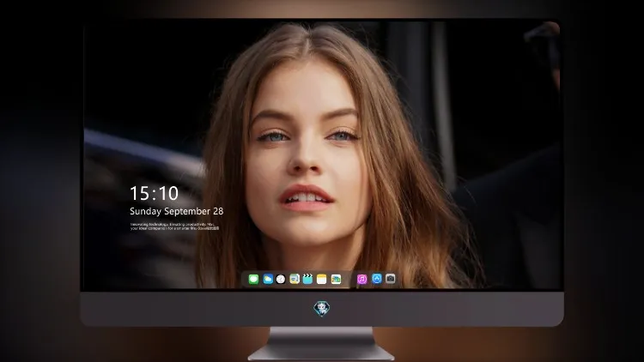Open the pink Music app in the dock
644x362 pixels.
tap(361, 279)
